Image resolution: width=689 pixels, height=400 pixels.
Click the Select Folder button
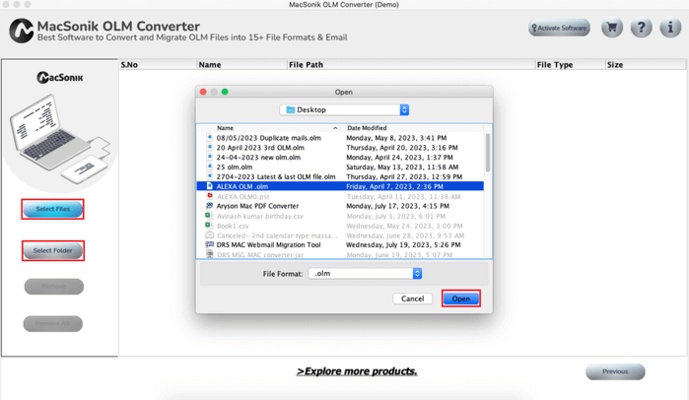pyautogui.click(x=53, y=250)
